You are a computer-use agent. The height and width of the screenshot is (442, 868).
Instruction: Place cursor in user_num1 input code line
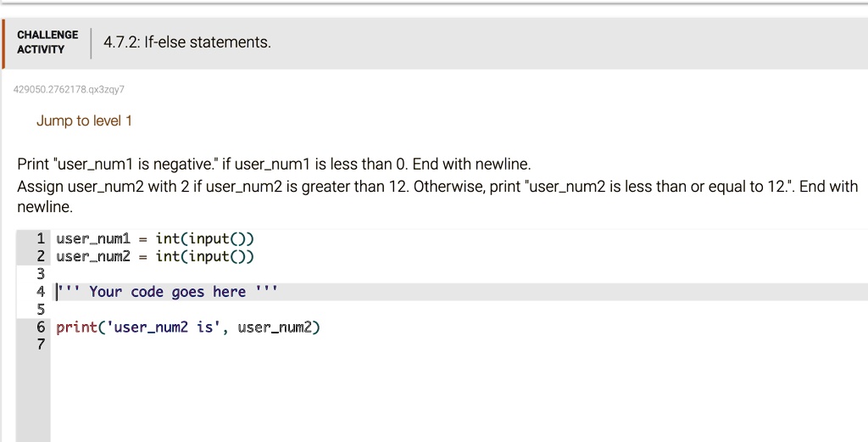155,238
